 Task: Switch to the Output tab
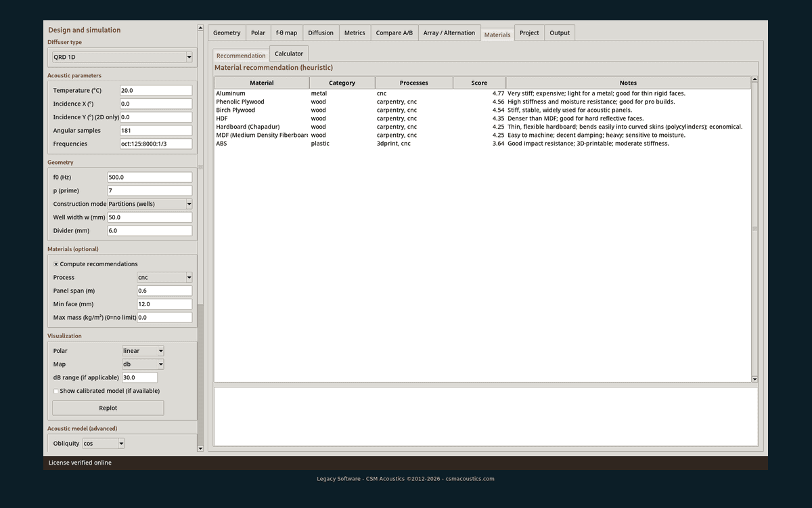click(x=560, y=33)
